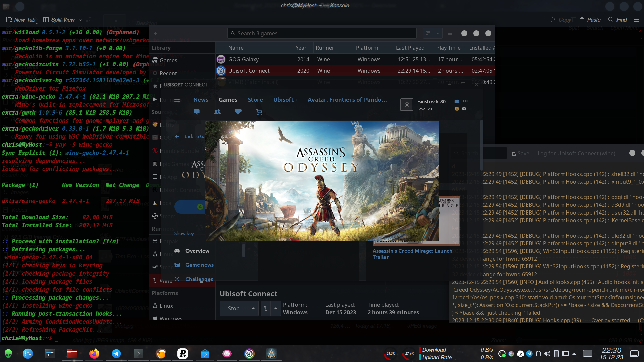Switch to the Store tab
The image size is (644, 362).
point(255,100)
